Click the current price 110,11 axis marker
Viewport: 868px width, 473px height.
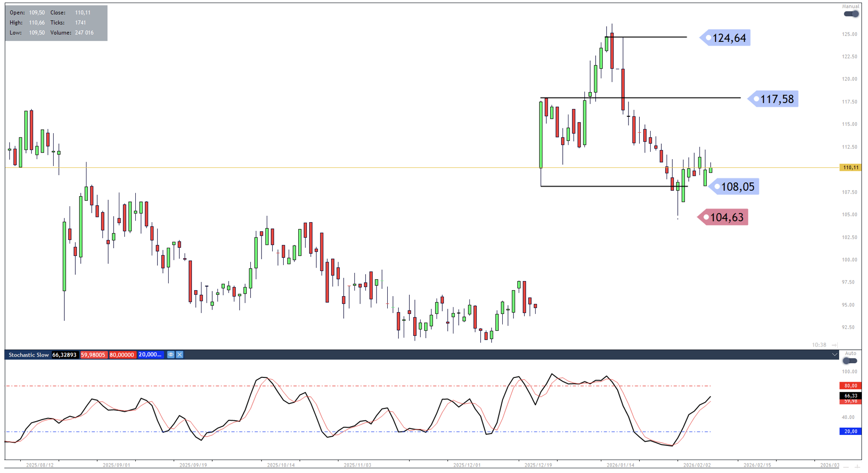850,167
